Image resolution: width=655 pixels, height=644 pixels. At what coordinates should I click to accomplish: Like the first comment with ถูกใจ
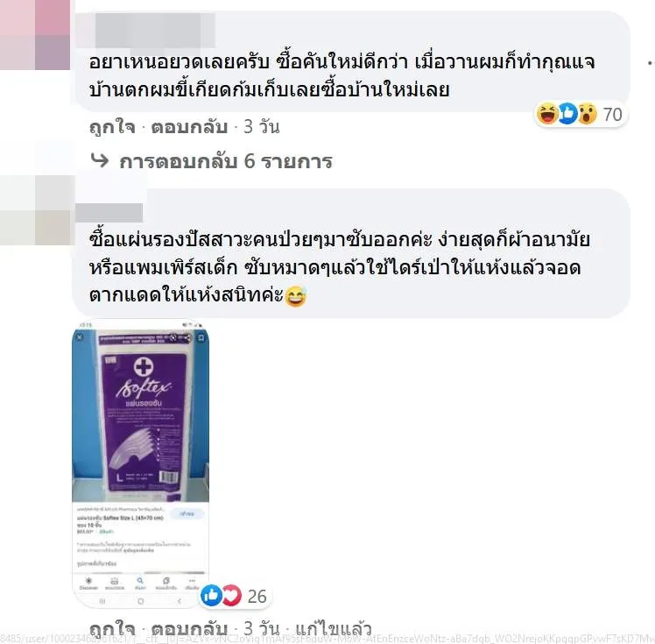click(x=112, y=127)
